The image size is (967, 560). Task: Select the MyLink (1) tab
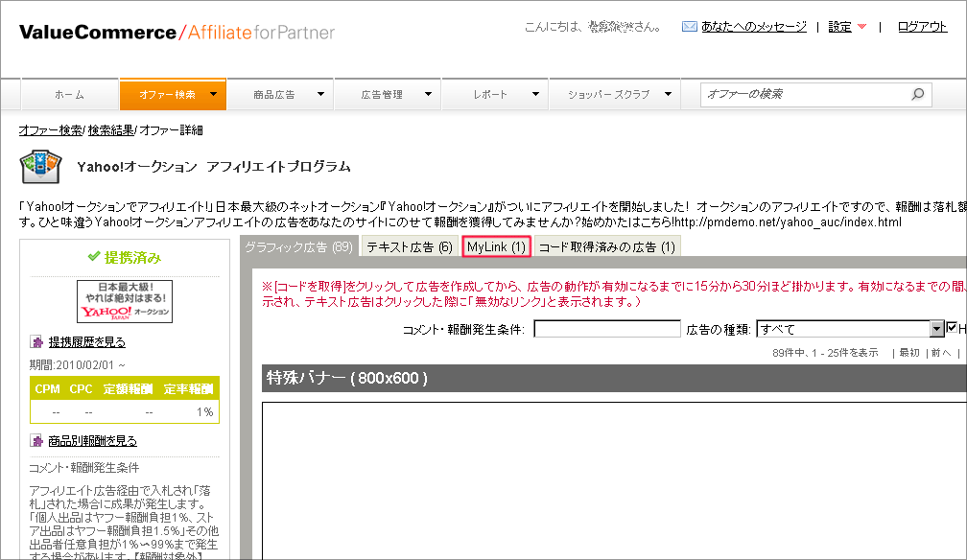tap(497, 246)
